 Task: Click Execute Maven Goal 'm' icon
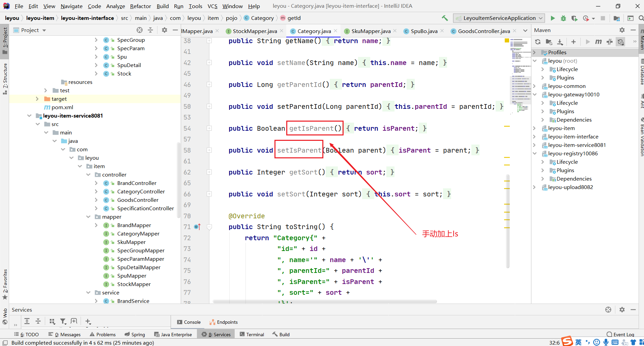598,42
